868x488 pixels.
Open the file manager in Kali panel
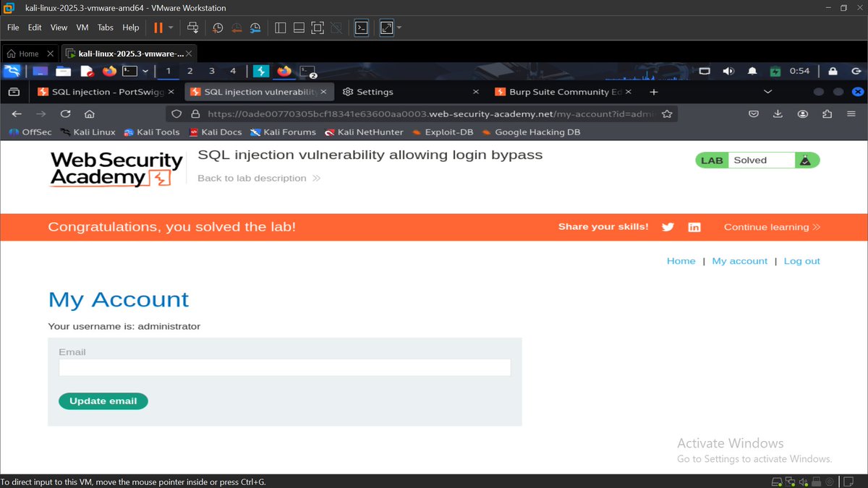click(x=64, y=71)
